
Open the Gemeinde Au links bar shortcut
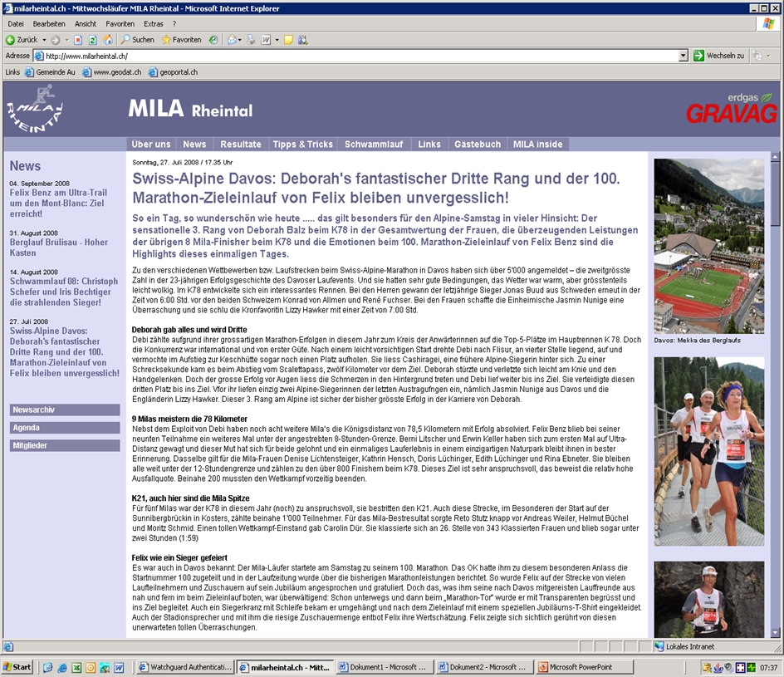pyautogui.click(x=50, y=72)
